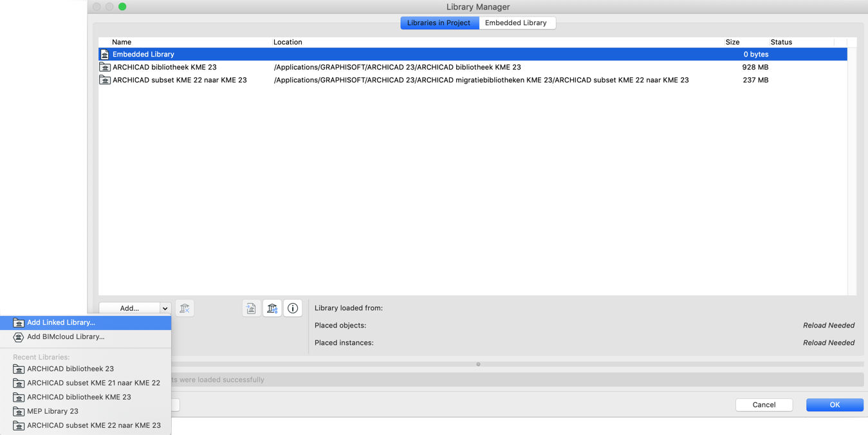The width and height of the screenshot is (868, 435).
Task: Open the library settings icon with blue gears
Action: tap(272, 308)
